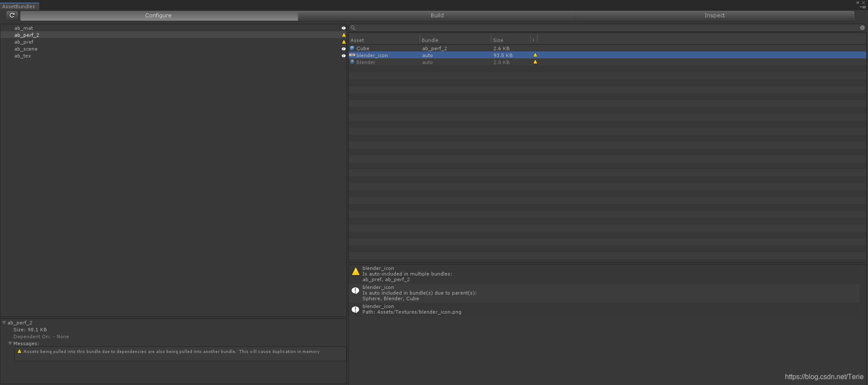This screenshot has width=868, height=385.
Task: Collapse the ab_perf_2 details foldout
Action: point(4,323)
